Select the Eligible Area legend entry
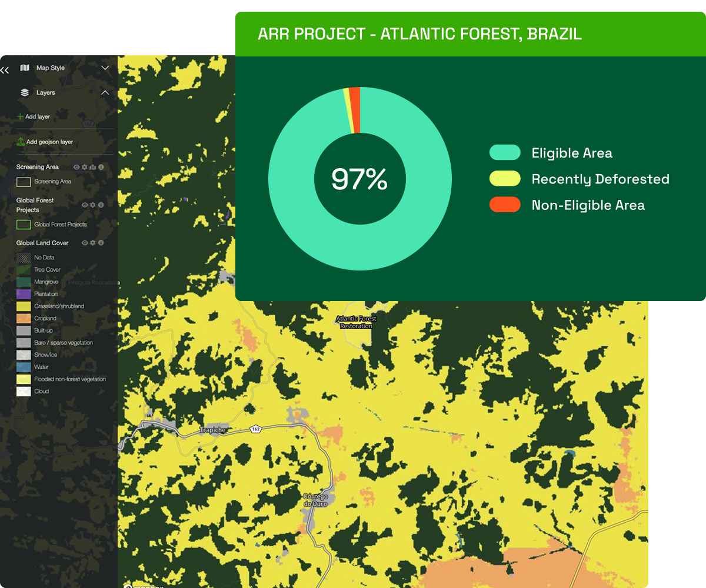This screenshot has height=588, width=706. (x=571, y=153)
